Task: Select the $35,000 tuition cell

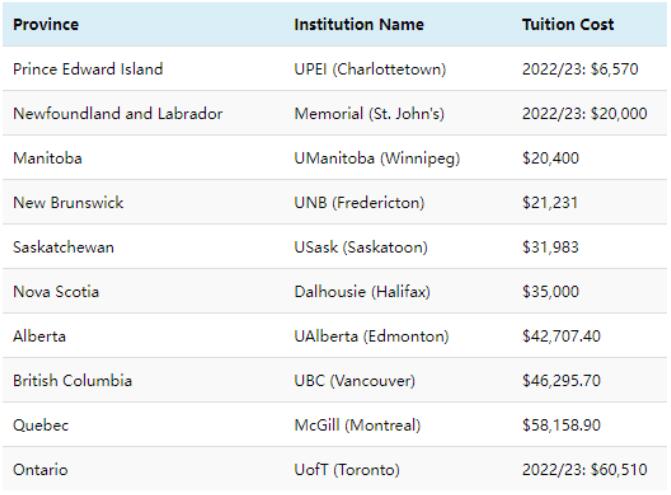Action: [550, 291]
